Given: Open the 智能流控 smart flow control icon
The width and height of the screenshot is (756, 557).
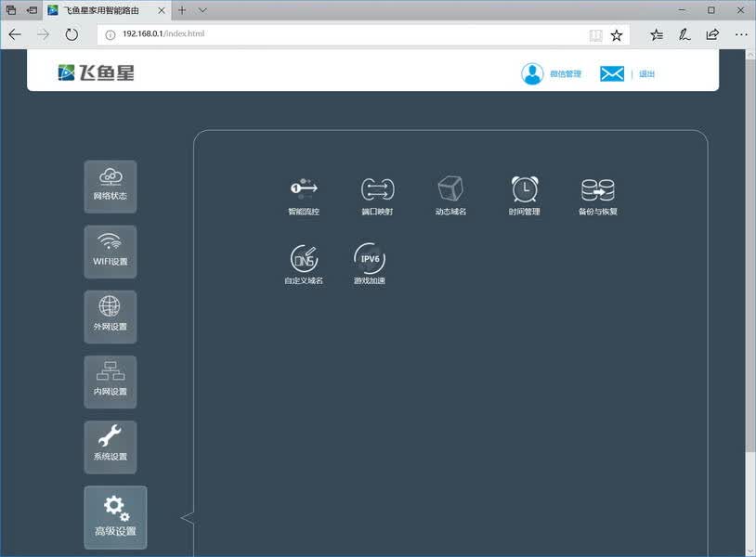Looking at the screenshot, I should pos(304,188).
